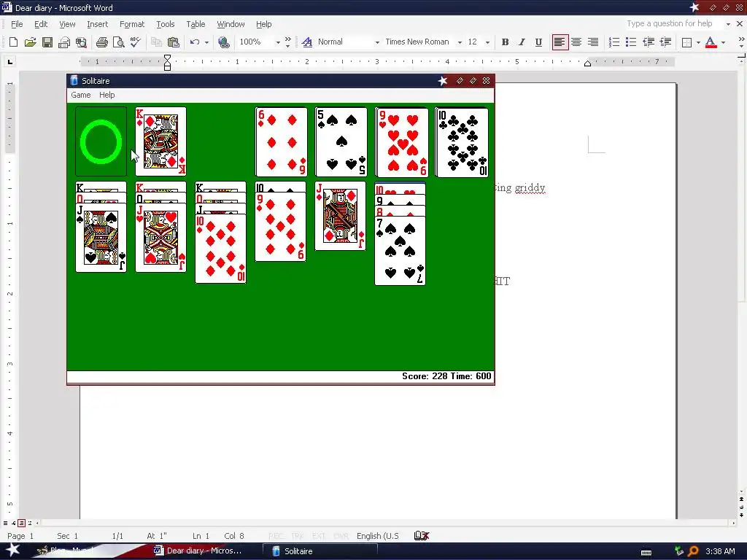
Task: Click the Insert Hyperlink globe icon
Action: pos(223,42)
